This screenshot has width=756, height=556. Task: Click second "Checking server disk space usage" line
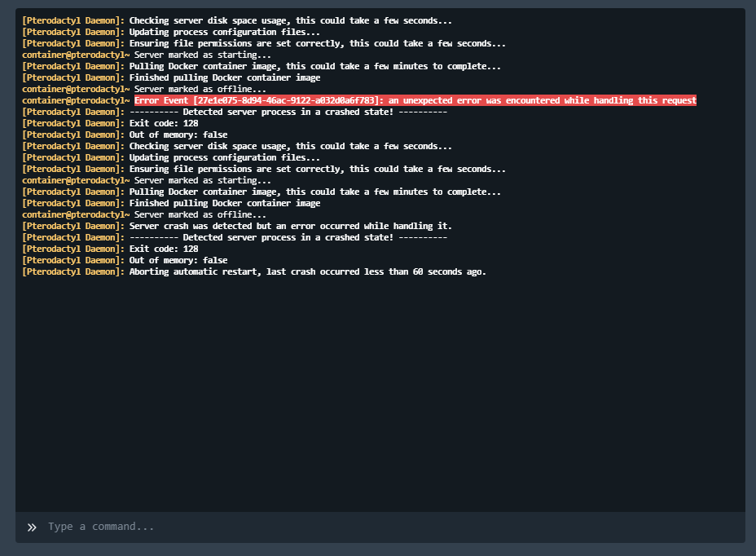237,146
